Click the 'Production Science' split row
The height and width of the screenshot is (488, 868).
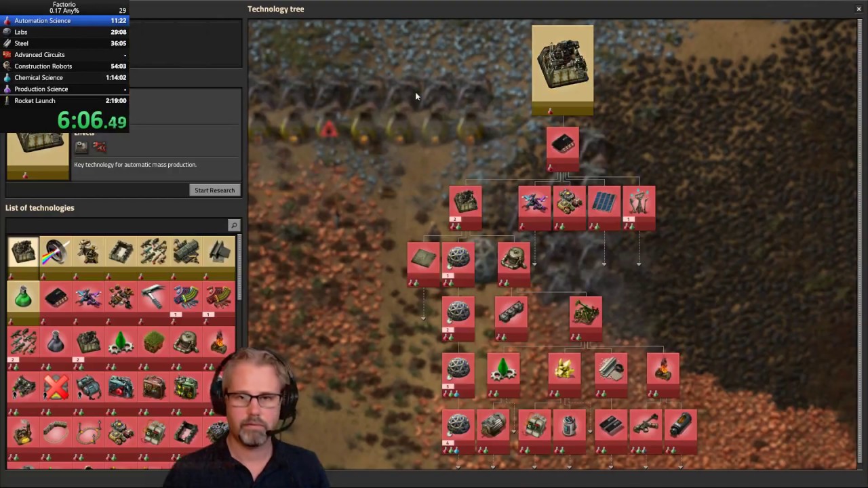tap(64, 89)
